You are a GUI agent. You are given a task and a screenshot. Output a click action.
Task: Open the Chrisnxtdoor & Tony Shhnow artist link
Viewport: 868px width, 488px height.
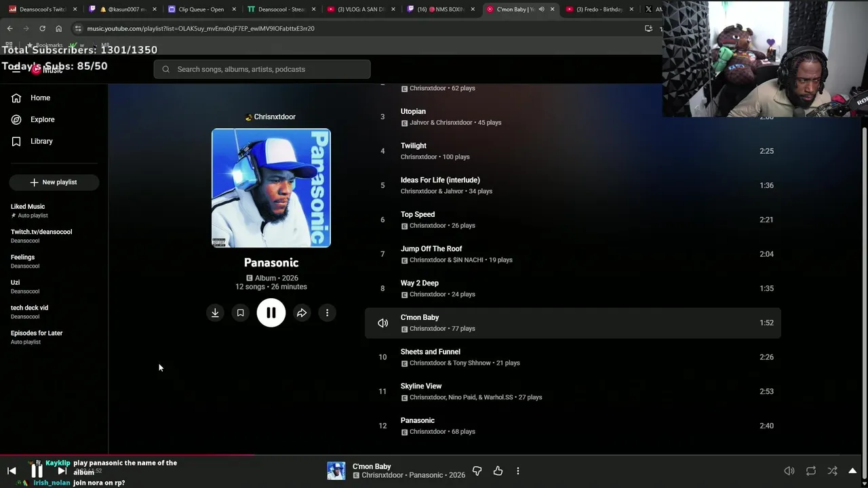(450, 363)
